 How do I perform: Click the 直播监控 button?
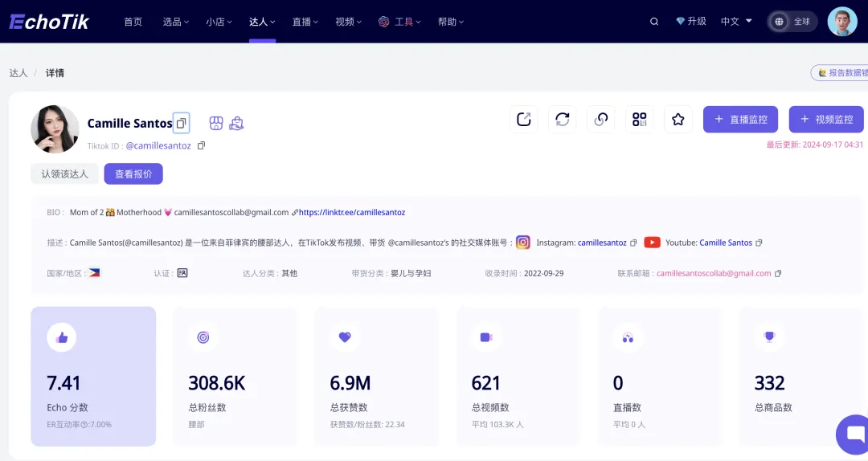[x=740, y=119]
